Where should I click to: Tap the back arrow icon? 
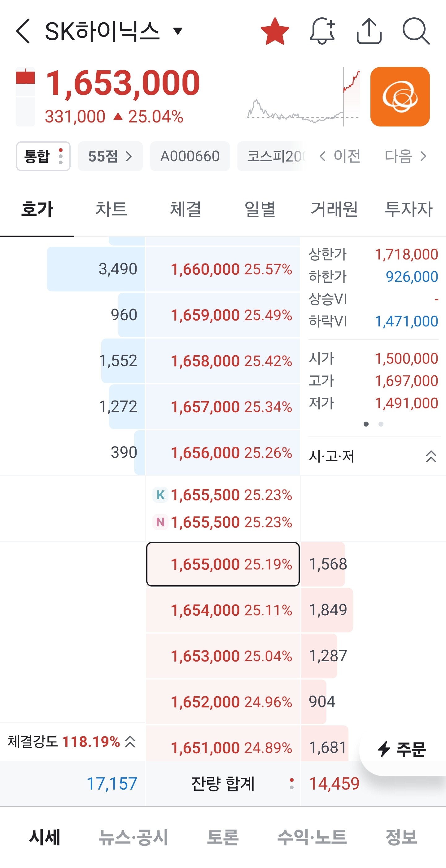coord(23,31)
